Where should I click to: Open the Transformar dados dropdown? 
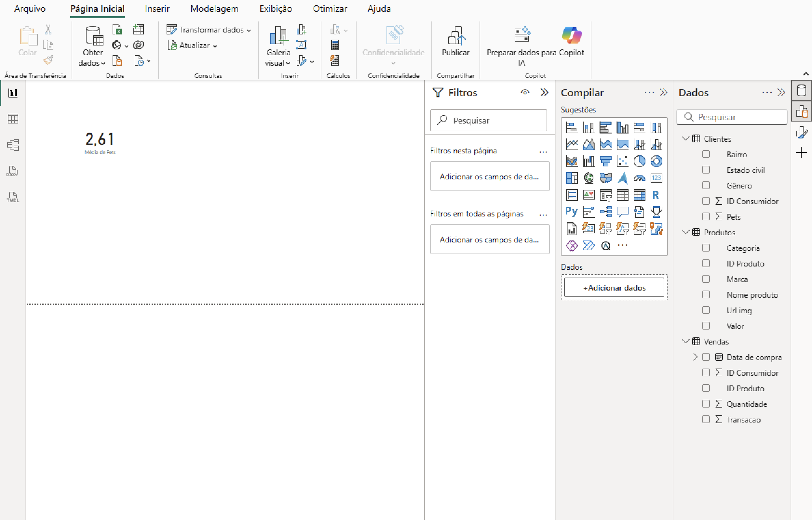(x=249, y=31)
